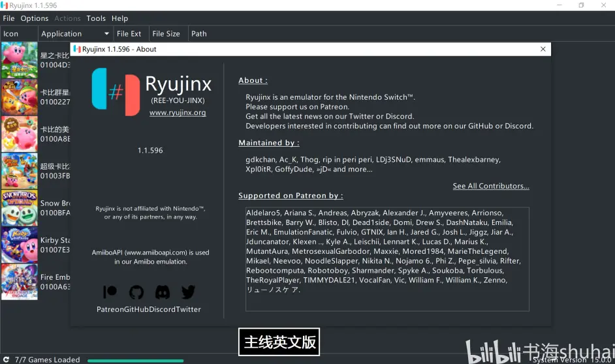Sort by the Icon column header
Viewport: 615px width, 364px height.
coord(19,34)
